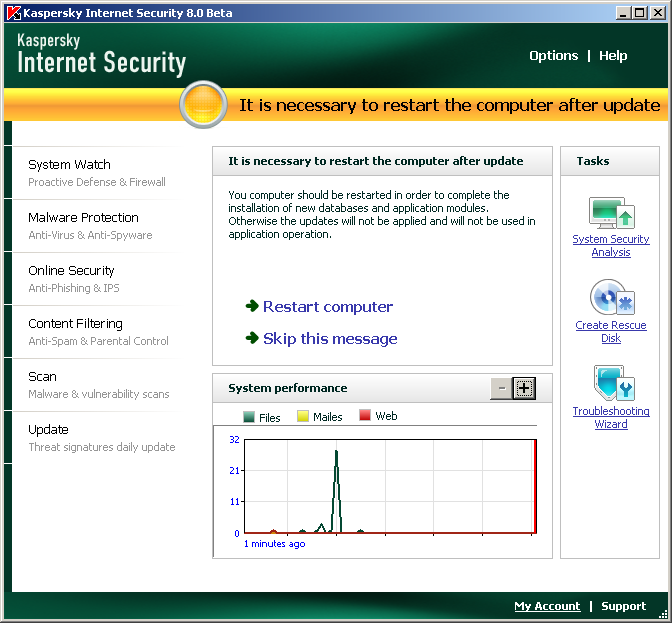Image resolution: width=672 pixels, height=623 pixels.
Task: Click the green Files legend swatch
Action: tap(249, 416)
